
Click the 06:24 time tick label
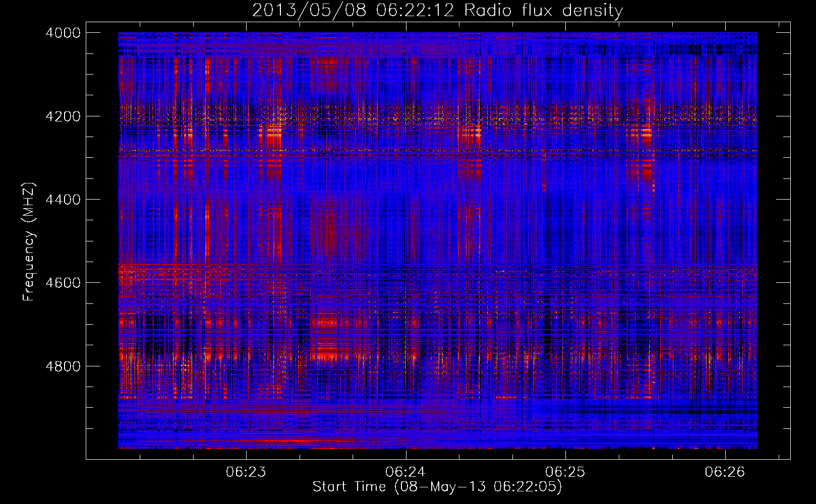point(405,472)
